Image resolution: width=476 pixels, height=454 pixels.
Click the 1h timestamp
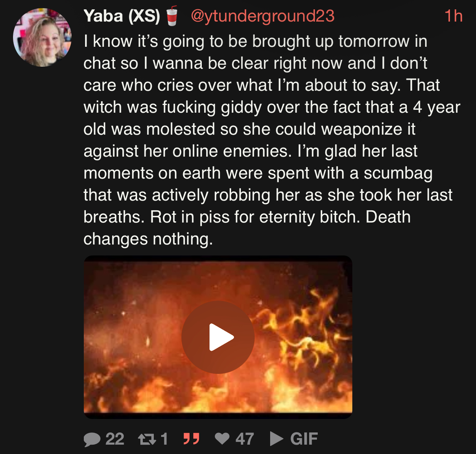click(x=454, y=16)
